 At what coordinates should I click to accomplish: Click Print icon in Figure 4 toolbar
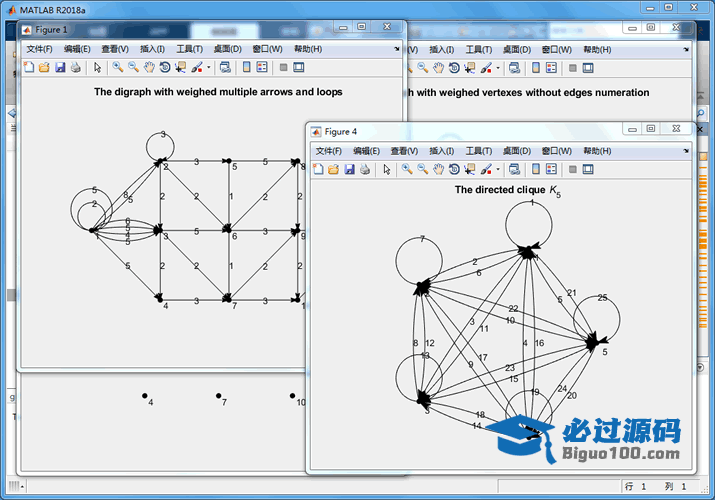coord(365,169)
